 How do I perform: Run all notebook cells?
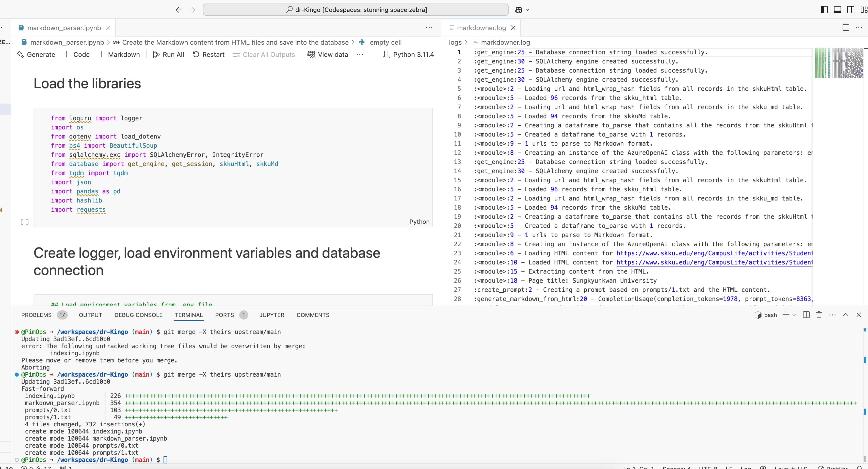tap(168, 55)
